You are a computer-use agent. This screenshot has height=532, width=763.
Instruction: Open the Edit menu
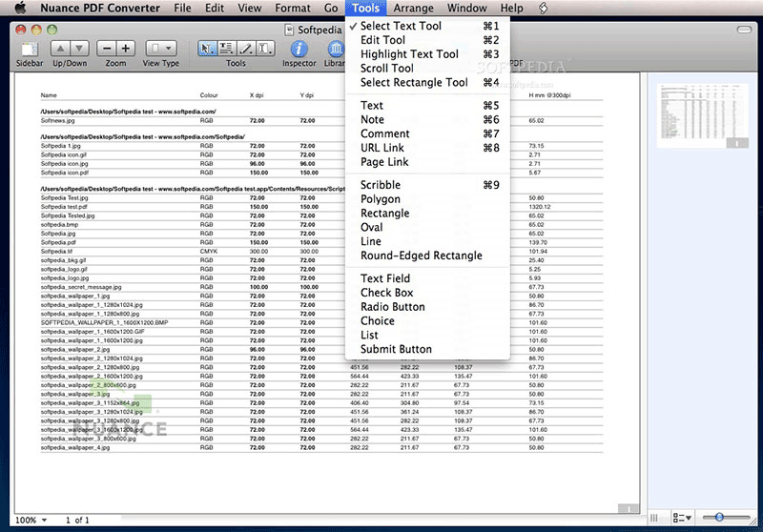coord(214,8)
